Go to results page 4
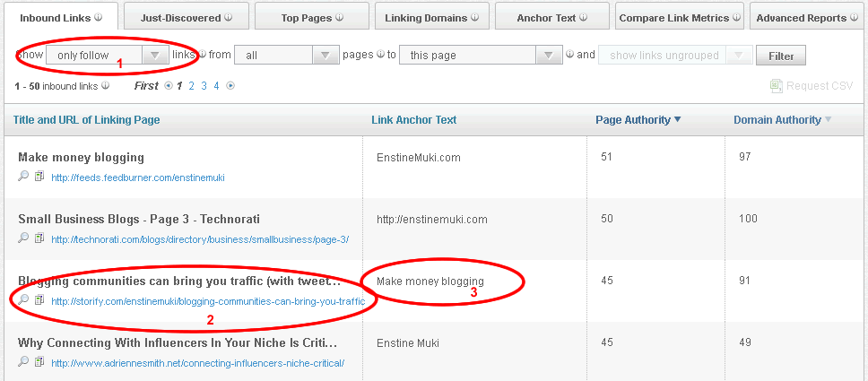 click(216, 86)
